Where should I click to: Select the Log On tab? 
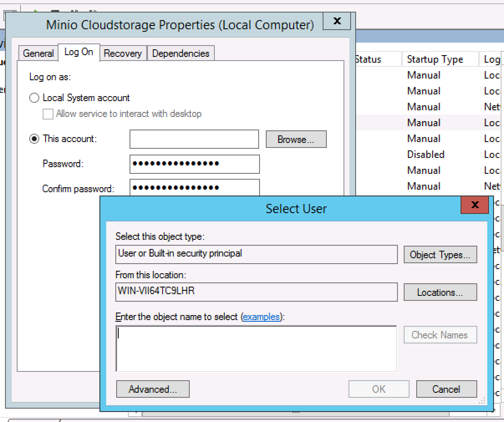[79, 52]
